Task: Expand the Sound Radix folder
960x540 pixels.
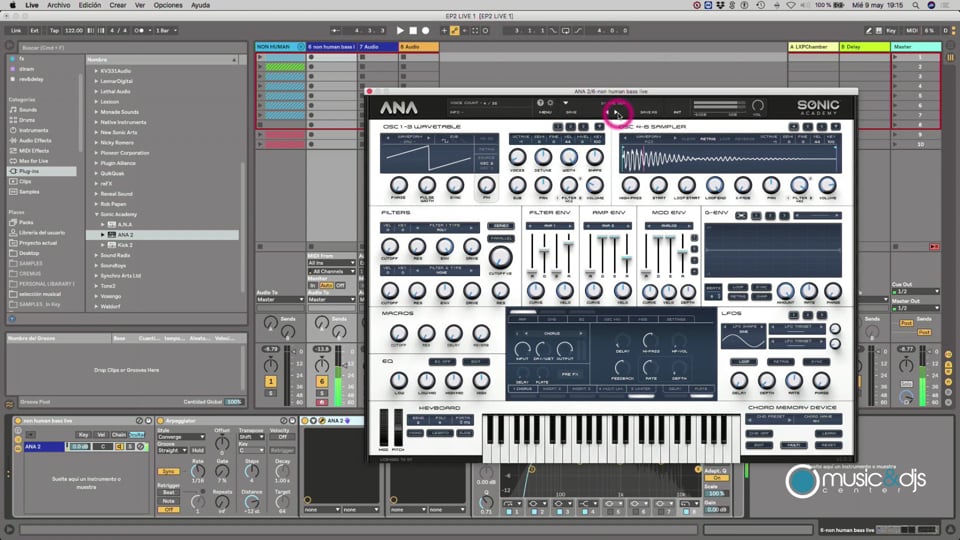Action: tap(96, 255)
